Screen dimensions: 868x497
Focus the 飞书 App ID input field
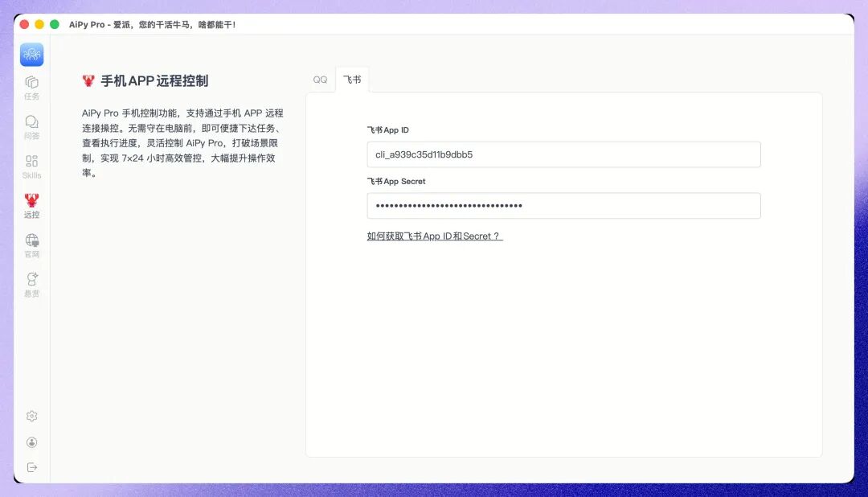(563, 154)
